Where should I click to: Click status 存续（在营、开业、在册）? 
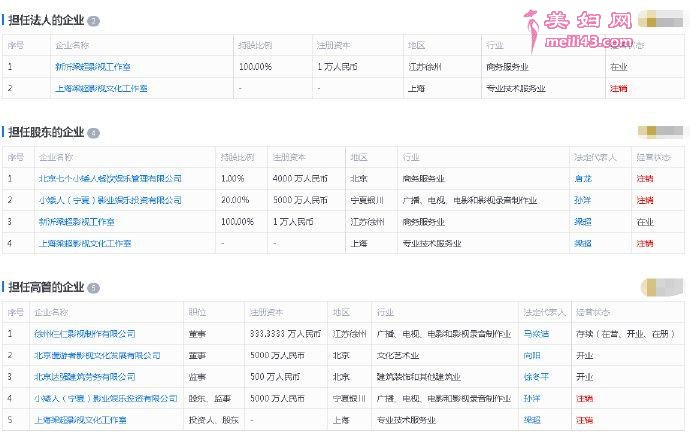coord(626,334)
